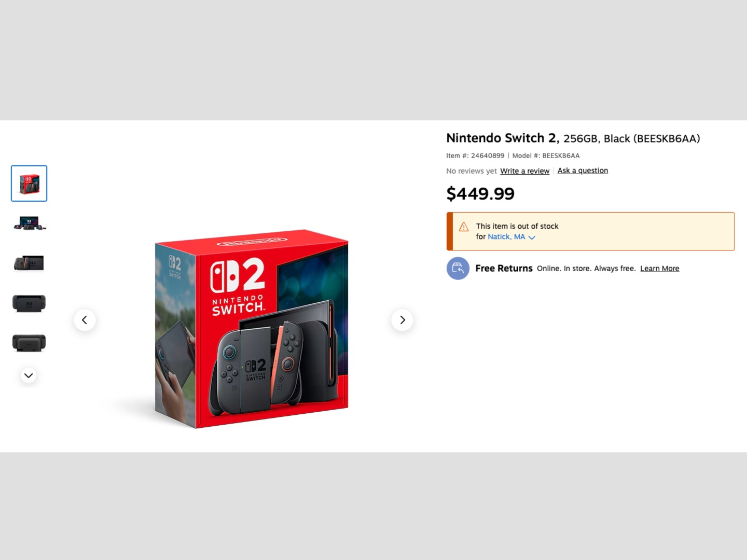The height and width of the screenshot is (560, 747).
Task: Click the $449.99 price
Action: point(480,194)
